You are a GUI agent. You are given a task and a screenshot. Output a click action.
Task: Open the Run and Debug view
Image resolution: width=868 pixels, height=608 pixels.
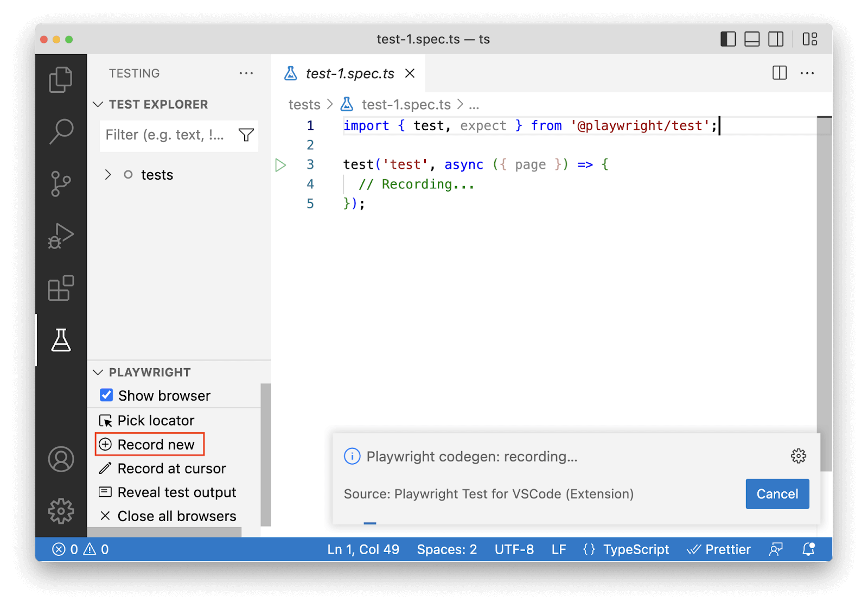(x=61, y=236)
